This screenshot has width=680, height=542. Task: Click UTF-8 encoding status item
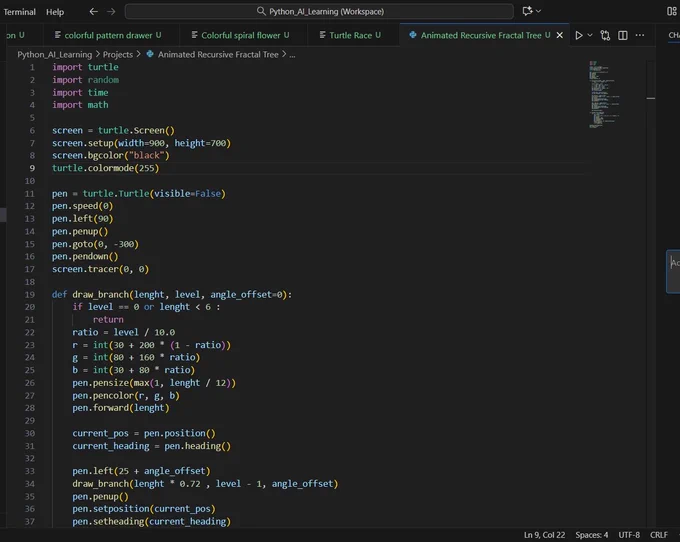tap(629, 535)
